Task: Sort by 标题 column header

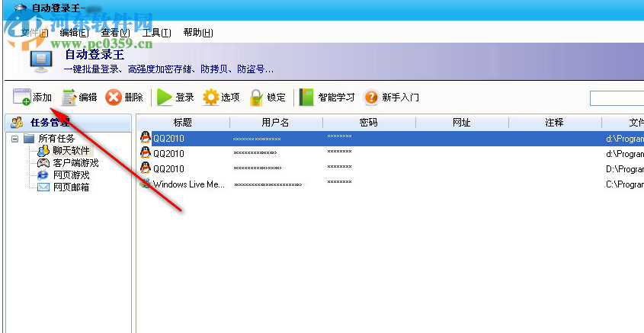Action: [x=183, y=123]
